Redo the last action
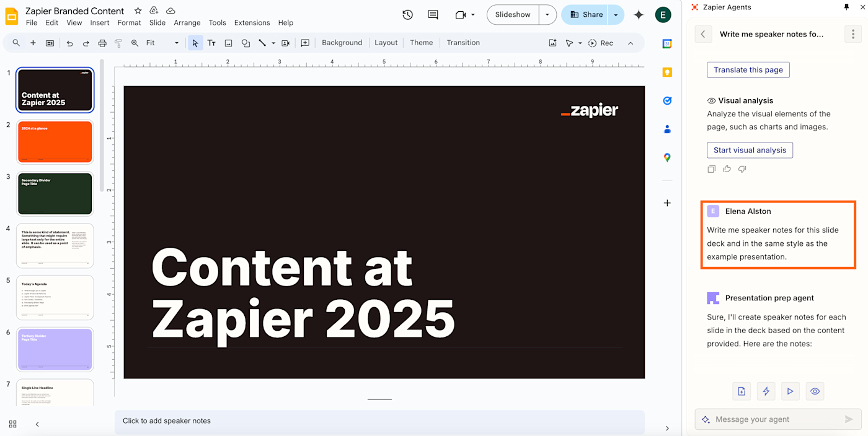The height and width of the screenshot is (436, 868). [86, 43]
